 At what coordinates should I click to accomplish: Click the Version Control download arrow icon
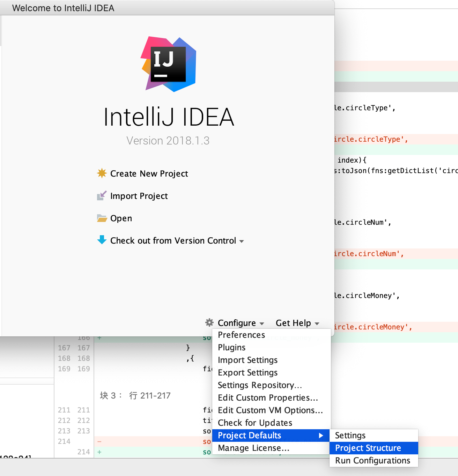(x=102, y=240)
